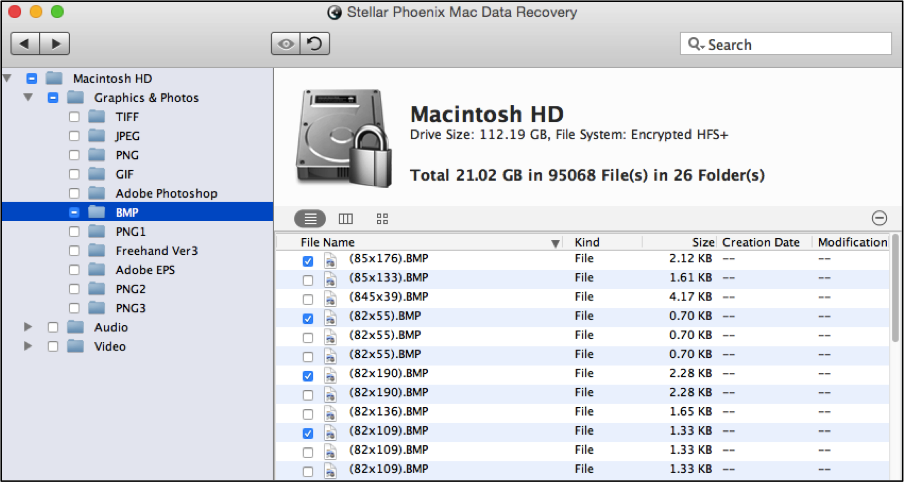Click file icon of (82x136).BMP
The width and height of the screenshot is (904, 482).
click(x=330, y=414)
